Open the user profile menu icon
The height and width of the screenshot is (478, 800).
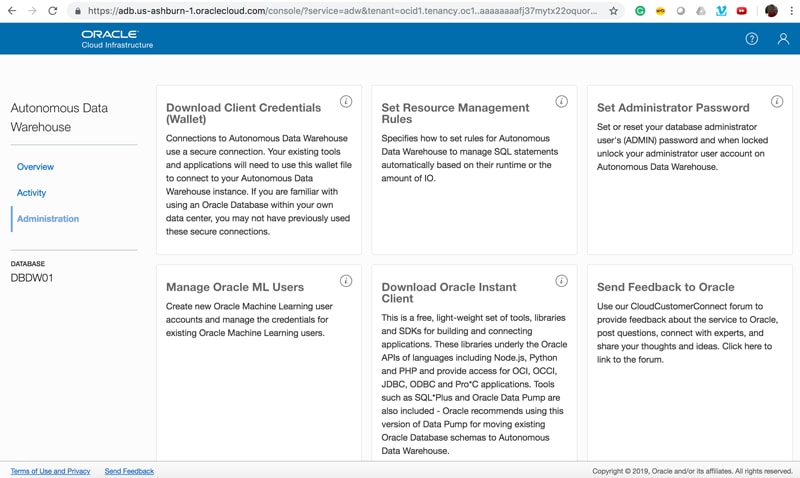(x=783, y=39)
